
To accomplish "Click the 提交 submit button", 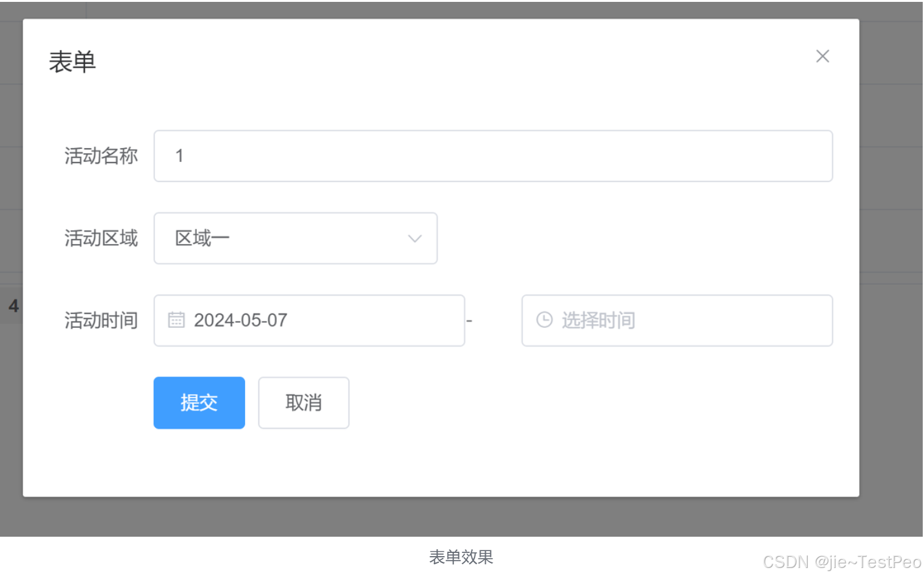I will tap(199, 403).
